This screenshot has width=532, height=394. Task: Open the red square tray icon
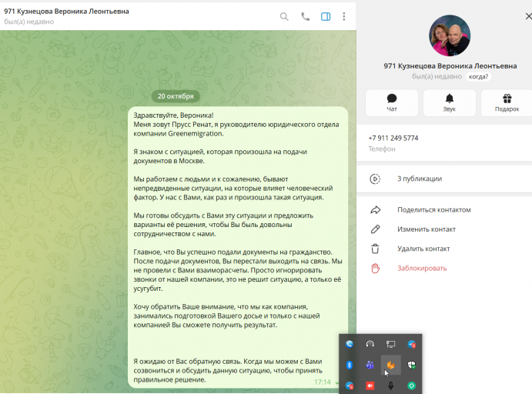point(370,386)
